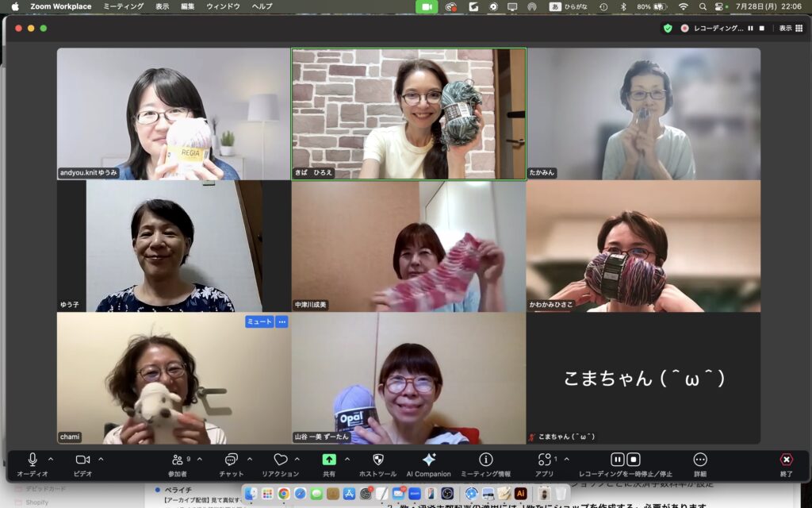Stop the recording in the bottom toolbar
The height and width of the screenshot is (508, 812).
click(634, 460)
